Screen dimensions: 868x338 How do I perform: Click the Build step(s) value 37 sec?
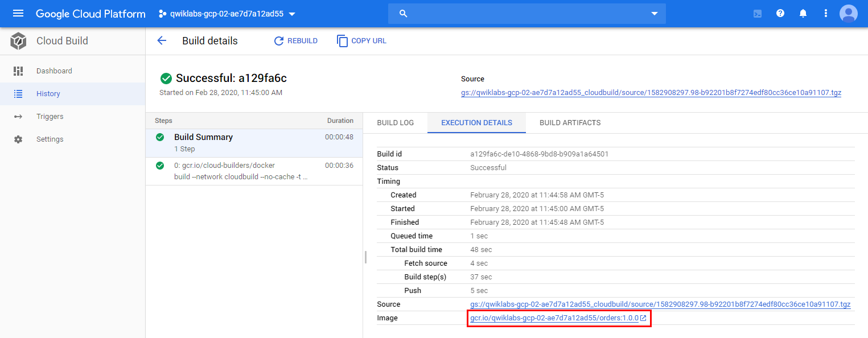click(481, 277)
